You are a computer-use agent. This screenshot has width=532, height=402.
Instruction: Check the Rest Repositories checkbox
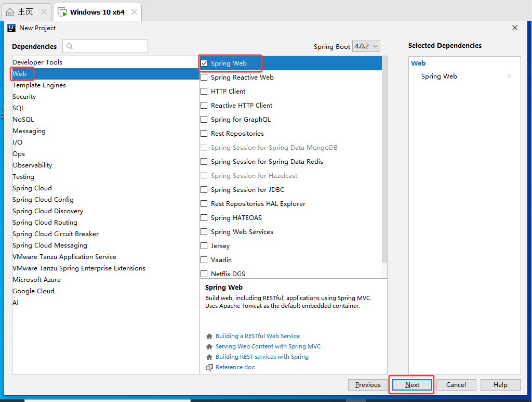point(204,134)
